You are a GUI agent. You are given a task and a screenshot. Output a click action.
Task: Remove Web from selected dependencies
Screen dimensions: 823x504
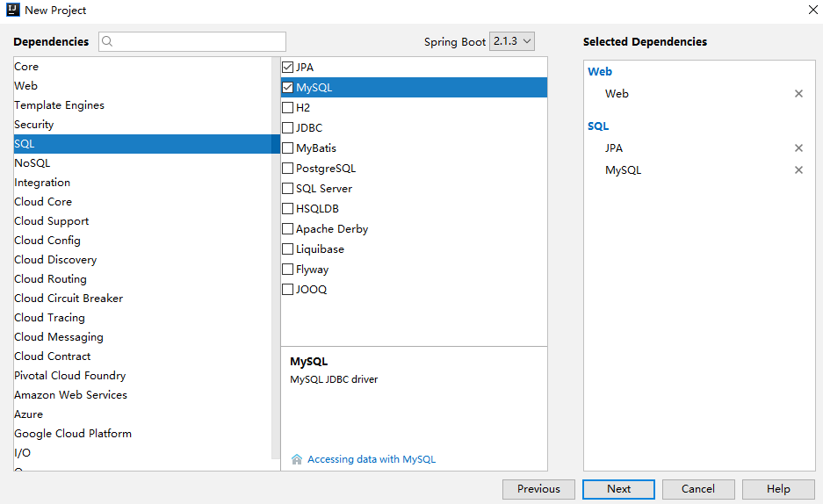[x=798, y=94]
